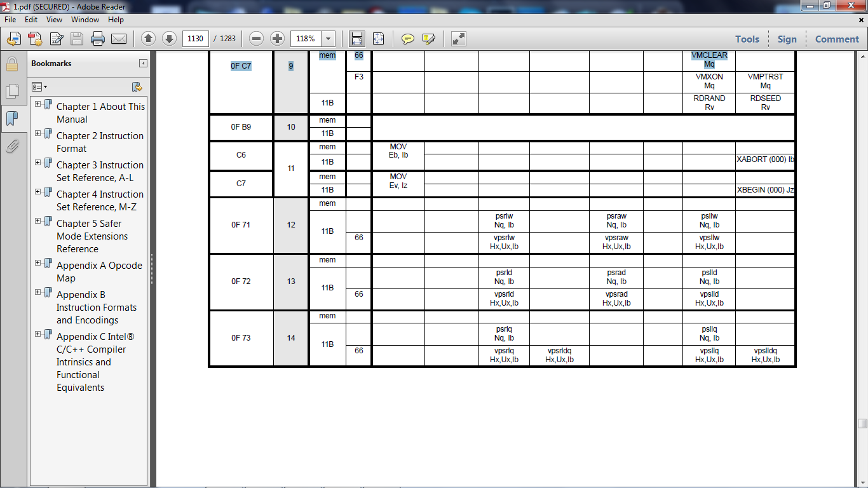Expand Chapter 2 Instruction Format bookmark

[38, 133]
